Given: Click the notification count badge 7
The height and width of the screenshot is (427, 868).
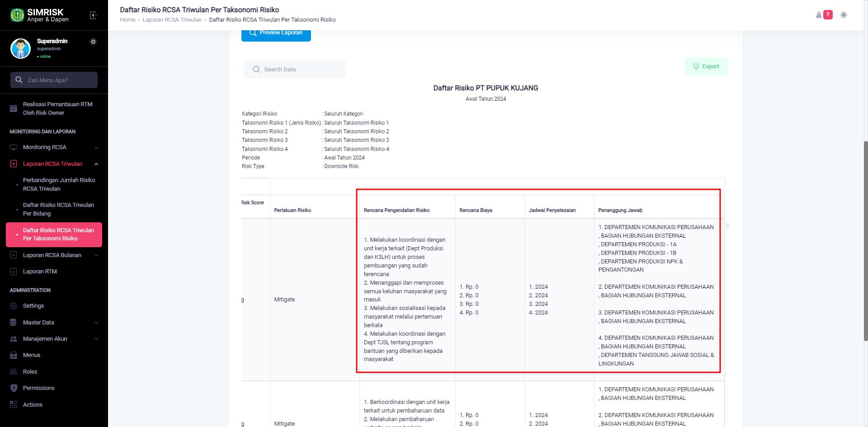Looking at the screenshot, I should pyautogui.click(x=828, y=15).
